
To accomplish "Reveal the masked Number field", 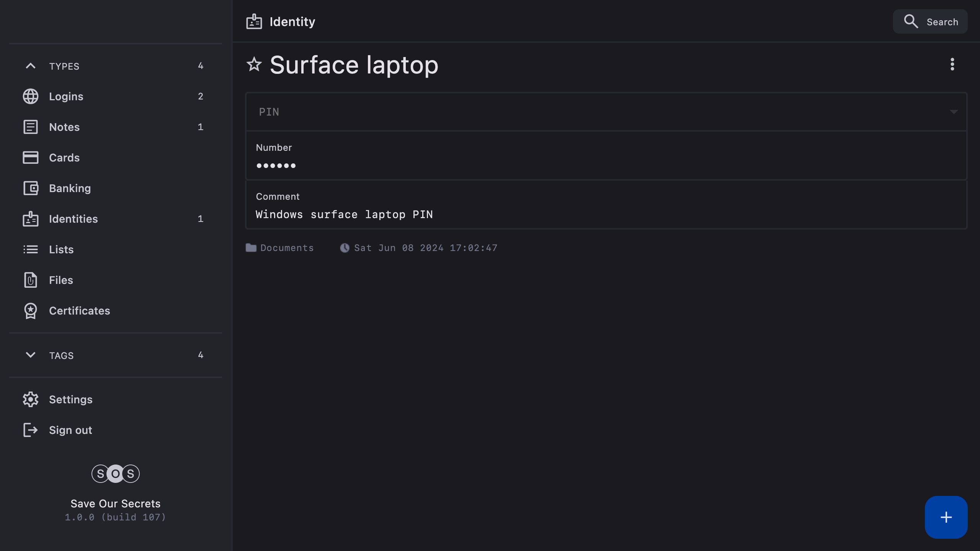I will pos(276,166).
